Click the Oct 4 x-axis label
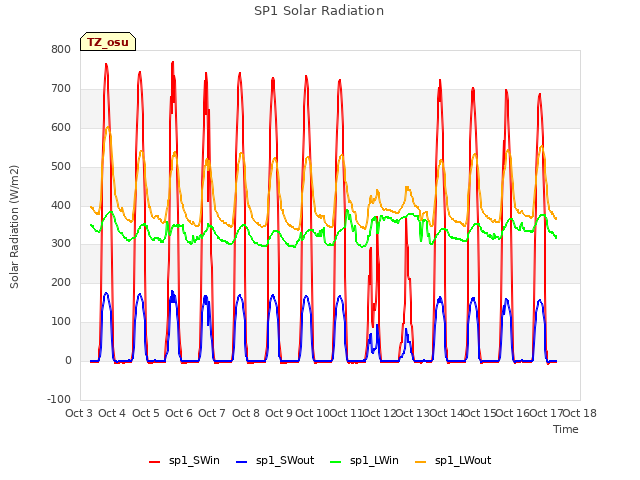The height and width of the screenshot is (480, 640). tap(112, 413)
